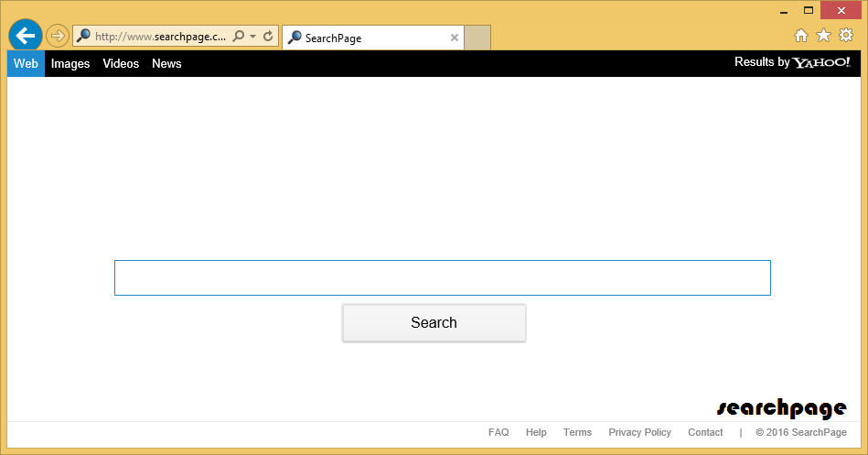This screenshot has height=455, width=868.
Task: Open the Tools gear icon
Action: pyautogui.click(x=845, y=36)
